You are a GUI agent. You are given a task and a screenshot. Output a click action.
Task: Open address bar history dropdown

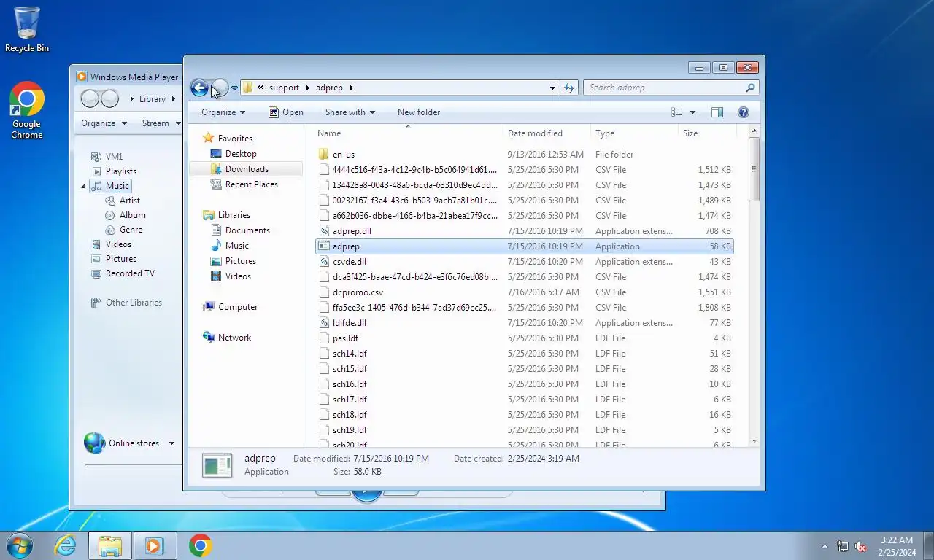[x=552, y=87]
